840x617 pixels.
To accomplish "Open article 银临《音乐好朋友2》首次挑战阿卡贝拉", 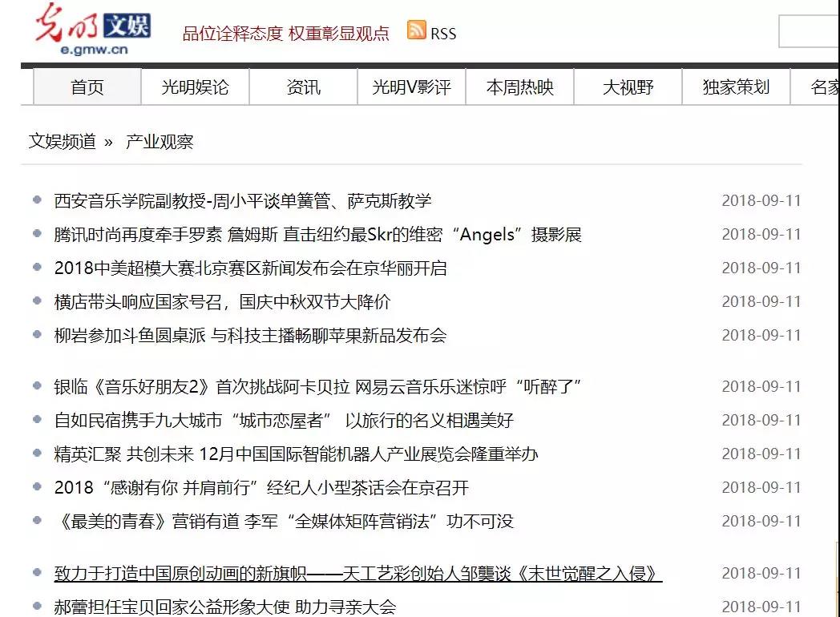I will [x=317, y=387].
